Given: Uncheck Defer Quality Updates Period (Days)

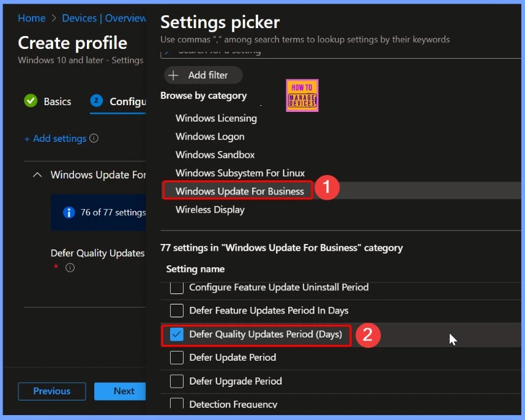Looking at the screenshot, I should pyautogui.click(x=177, y=334).
